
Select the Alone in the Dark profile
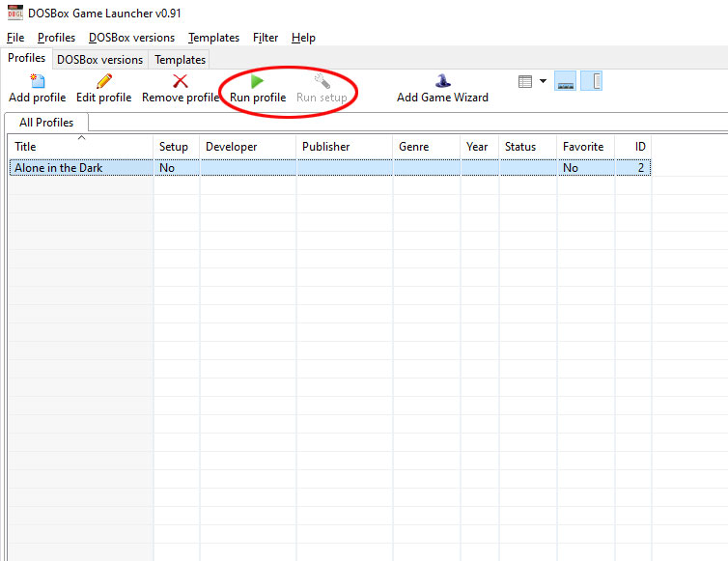(x=330, y=168)
